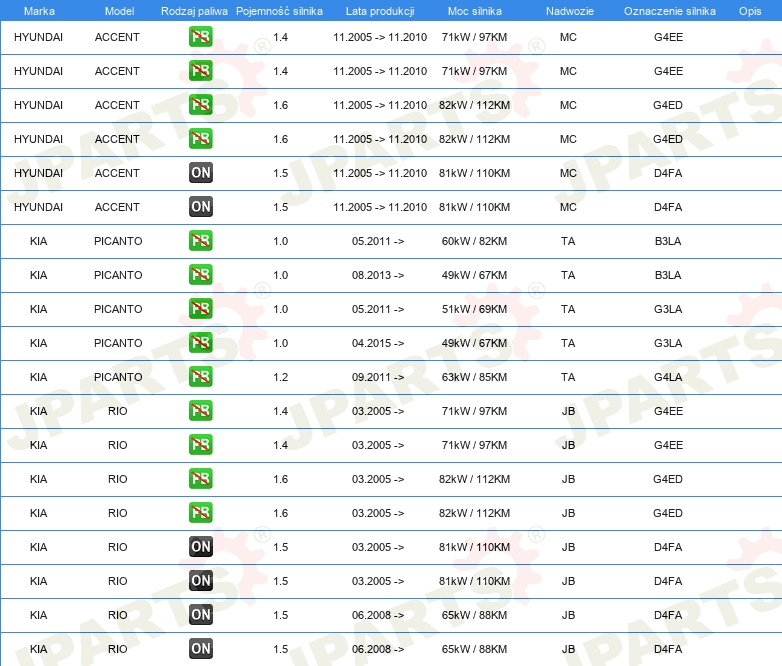Click G3LA engine code in 51kW / 69KM row
This screenshot has height=666, width=782.
pyautogui.click(x=668, y=309)
